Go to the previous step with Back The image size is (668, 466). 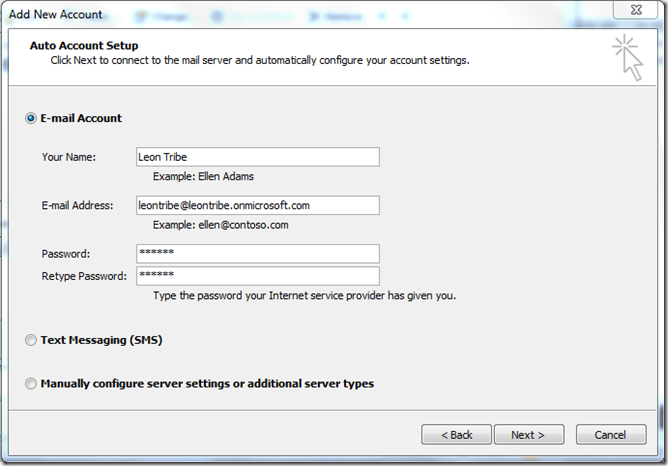tap(456, 434)
